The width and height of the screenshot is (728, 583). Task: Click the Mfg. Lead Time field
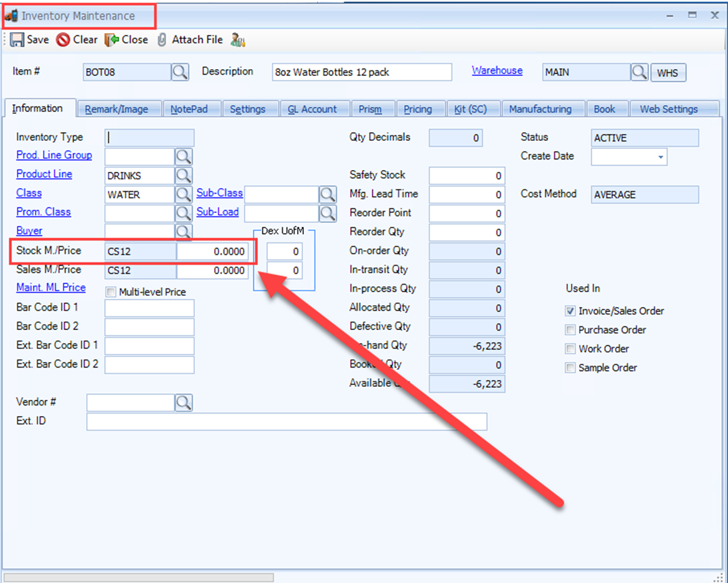point(467,194)
